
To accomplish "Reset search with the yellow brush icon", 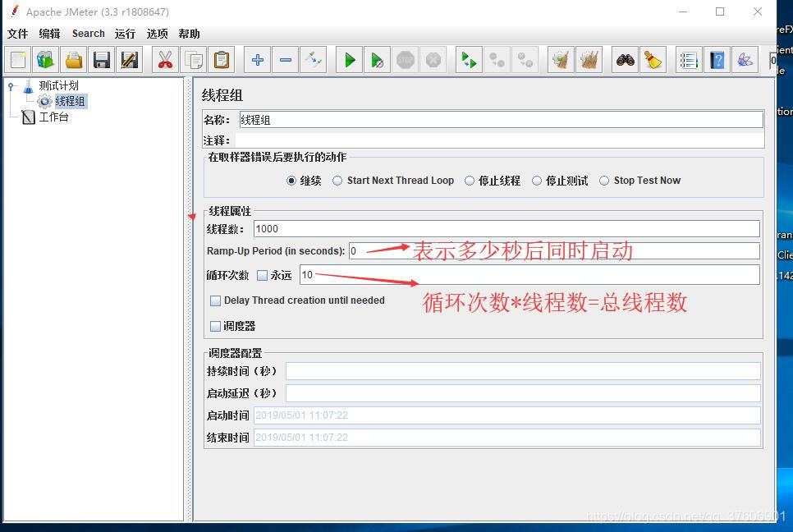I will click(653, 60).
